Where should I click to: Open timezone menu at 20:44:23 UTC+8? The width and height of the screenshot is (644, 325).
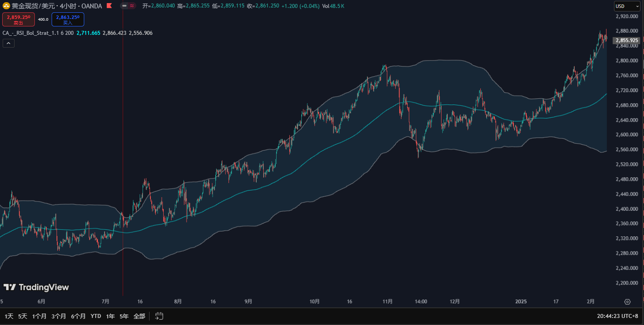tap(618, 316)
